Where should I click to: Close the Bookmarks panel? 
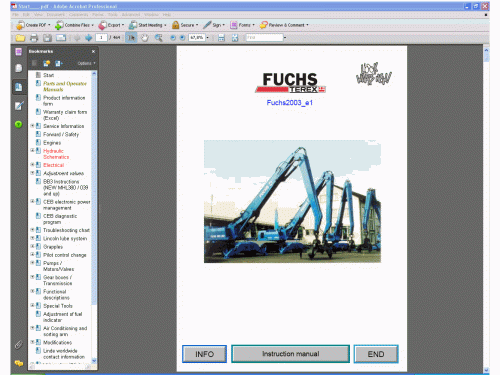point(93,51)
